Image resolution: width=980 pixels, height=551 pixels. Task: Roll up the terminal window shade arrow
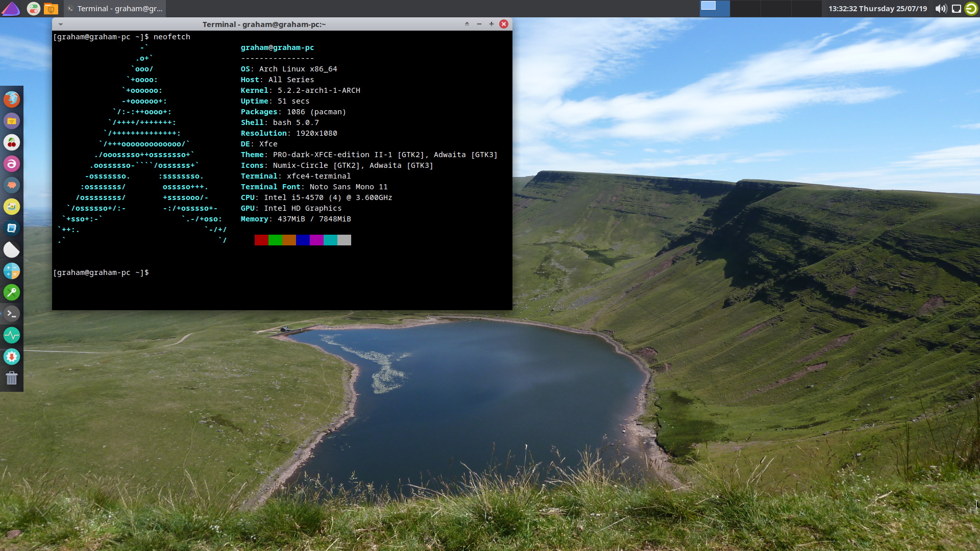click(x=467, y=24)
